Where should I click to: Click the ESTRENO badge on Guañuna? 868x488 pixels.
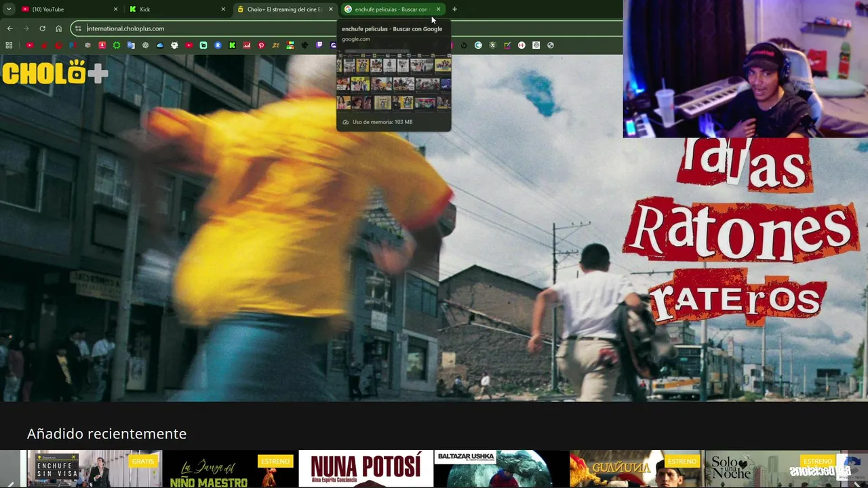coord(682,461)
